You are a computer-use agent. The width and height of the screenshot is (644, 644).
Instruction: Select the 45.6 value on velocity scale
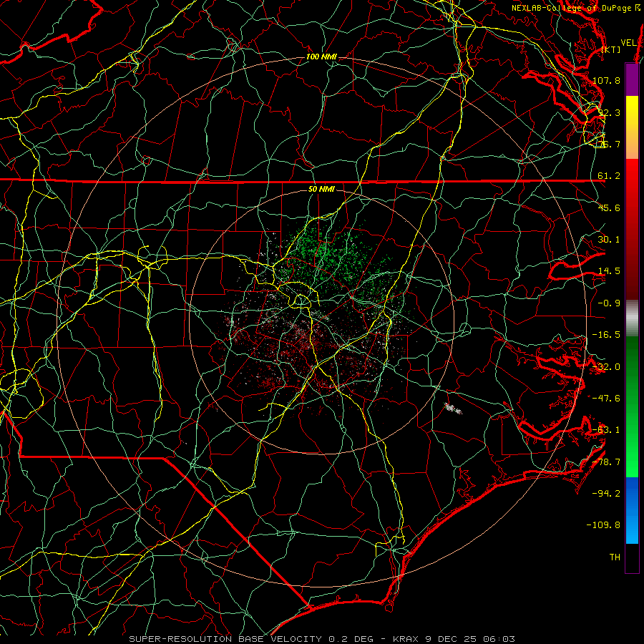pyautogui.click(x=609, y=208)
